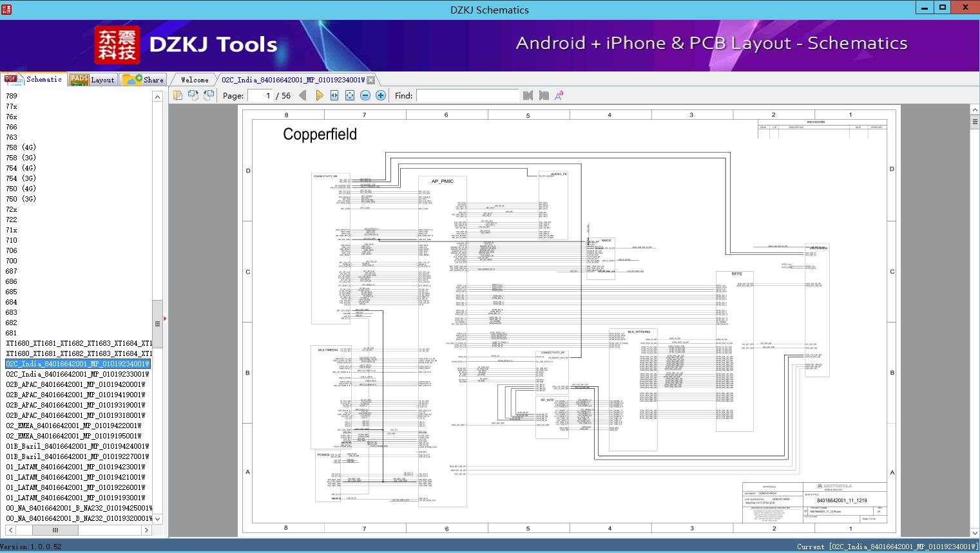Select 02C_India_84016642001_MP_01019233001W file
Image resolution: width=980 pixels, height=553 pixels.
click(x=77, y=374)
